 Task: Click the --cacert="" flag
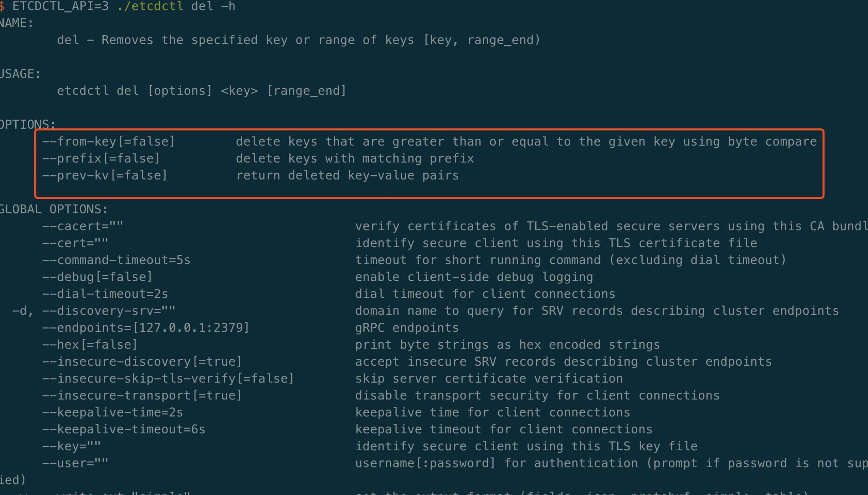(82, 226)
